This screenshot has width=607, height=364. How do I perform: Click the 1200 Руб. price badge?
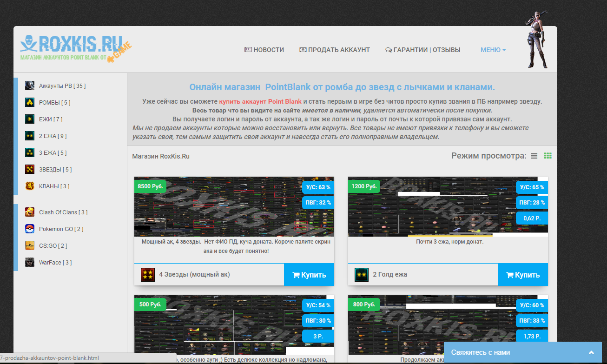tap(364, 186)
